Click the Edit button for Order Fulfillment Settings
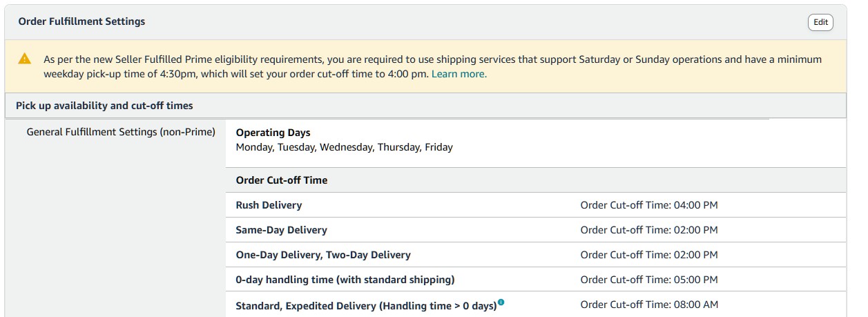This screenshot has height=317, width=868. click(x=820, y=22)
